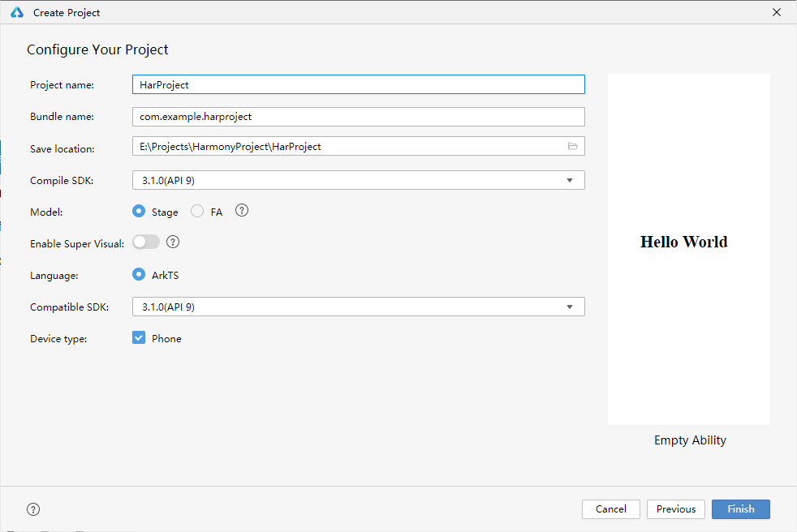Viewport: 797px width, 532px height.
Task: Select the FA model radio button
Action: (197, 211)
